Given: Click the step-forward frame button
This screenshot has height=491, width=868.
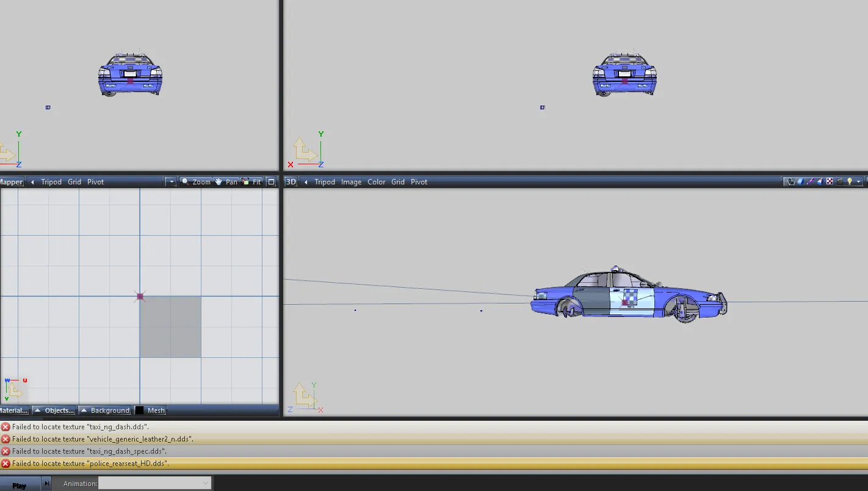Looking at the screenshot, I should pos(46,484).
